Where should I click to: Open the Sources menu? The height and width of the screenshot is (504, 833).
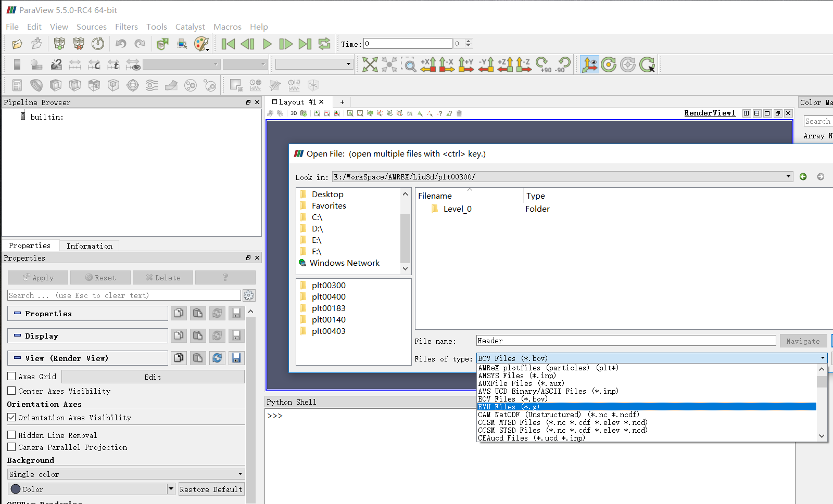(x=92, y=27)
